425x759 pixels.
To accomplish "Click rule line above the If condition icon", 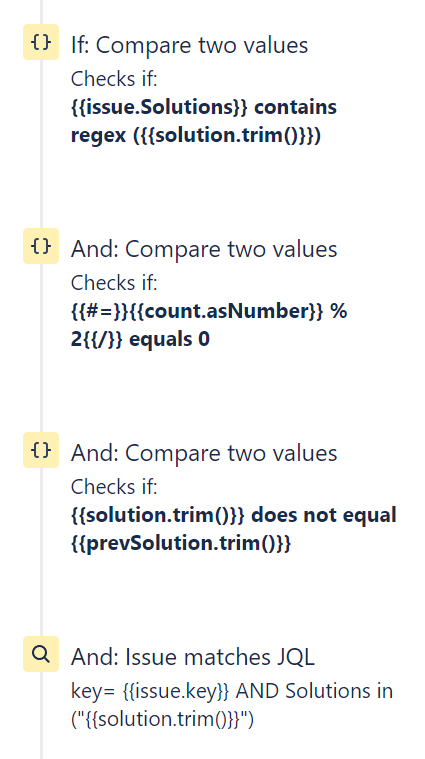I will click(41, 12).
